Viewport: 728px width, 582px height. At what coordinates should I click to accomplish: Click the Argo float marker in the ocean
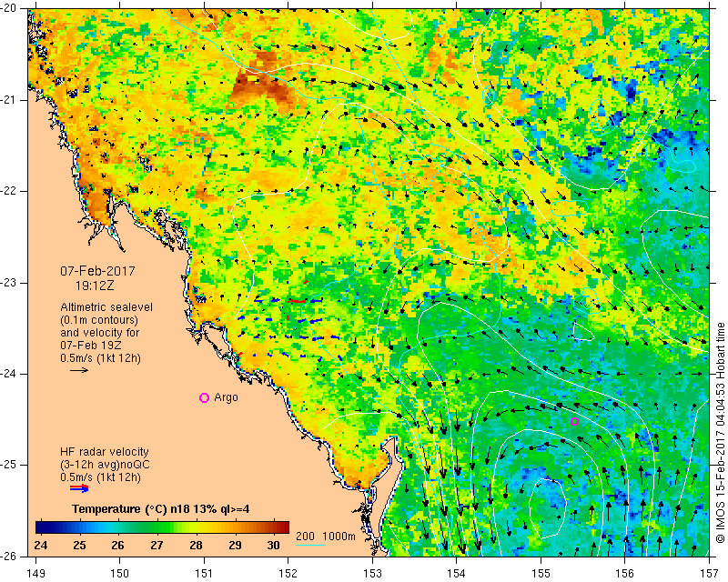click(x=574, y=421)
